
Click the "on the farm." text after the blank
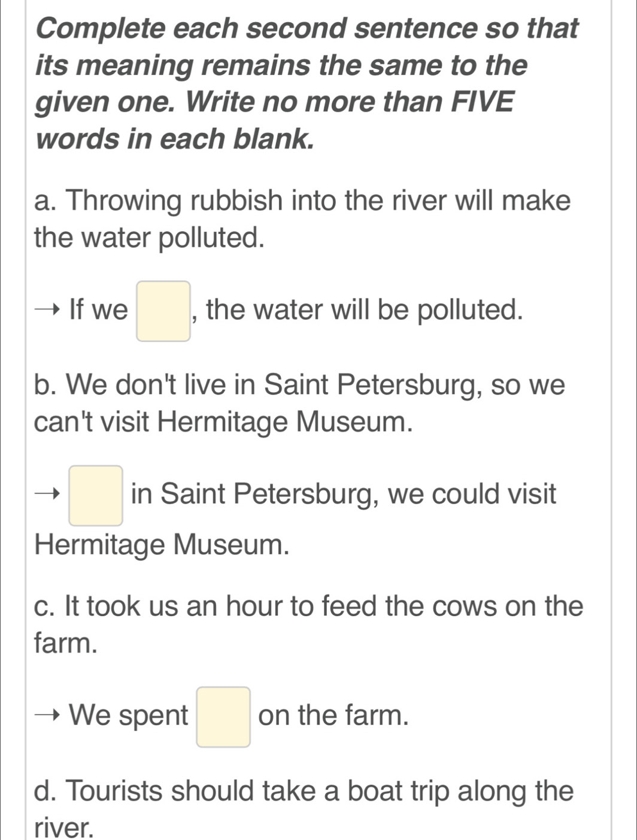[334, 716]
